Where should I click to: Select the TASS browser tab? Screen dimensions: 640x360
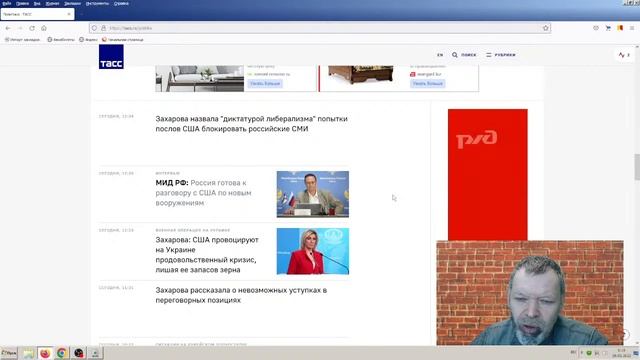pos(37,14)
